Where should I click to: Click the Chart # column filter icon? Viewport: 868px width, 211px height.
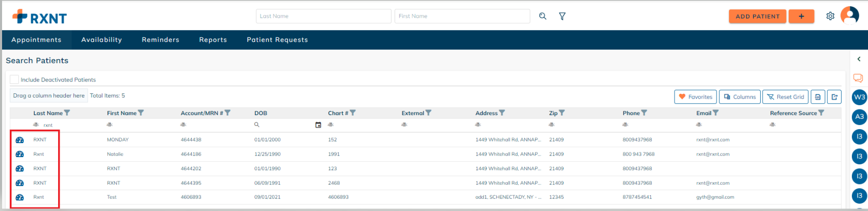pyautogui.click(x=353, y=113)
